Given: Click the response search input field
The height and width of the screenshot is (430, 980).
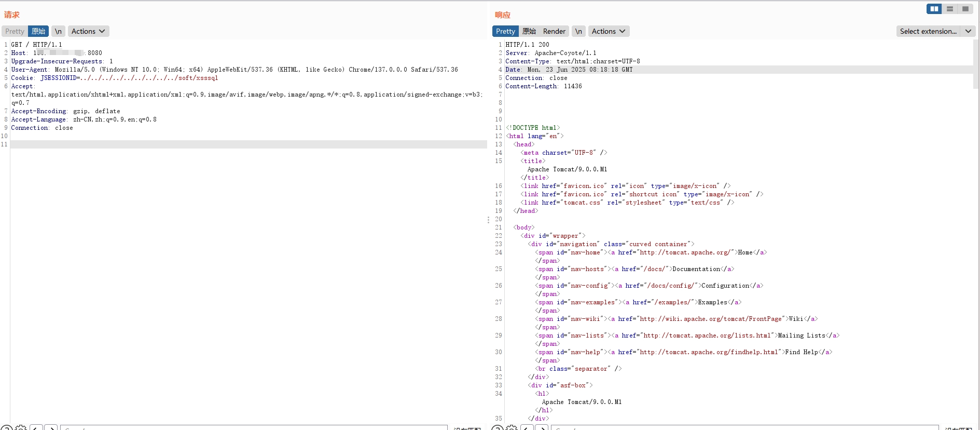Looking at the screenshot, I should [745, 428].
